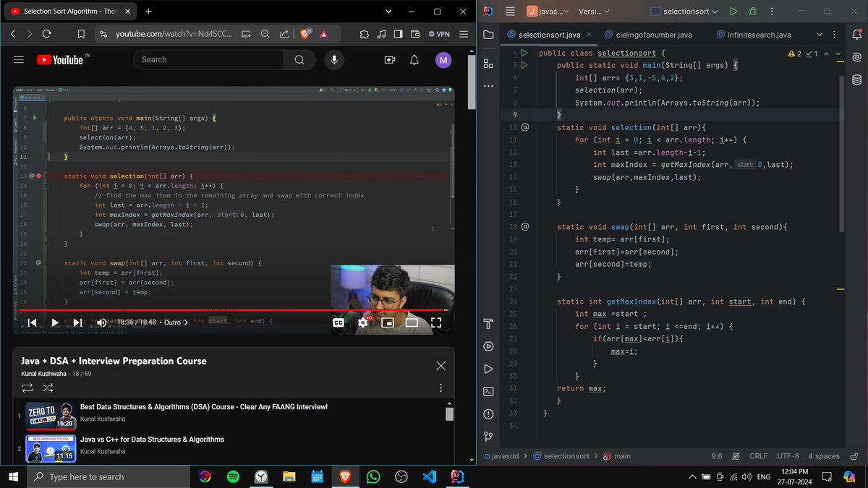
Task: Click UTF-8 encoding in status bar
Action: [788, 456]
